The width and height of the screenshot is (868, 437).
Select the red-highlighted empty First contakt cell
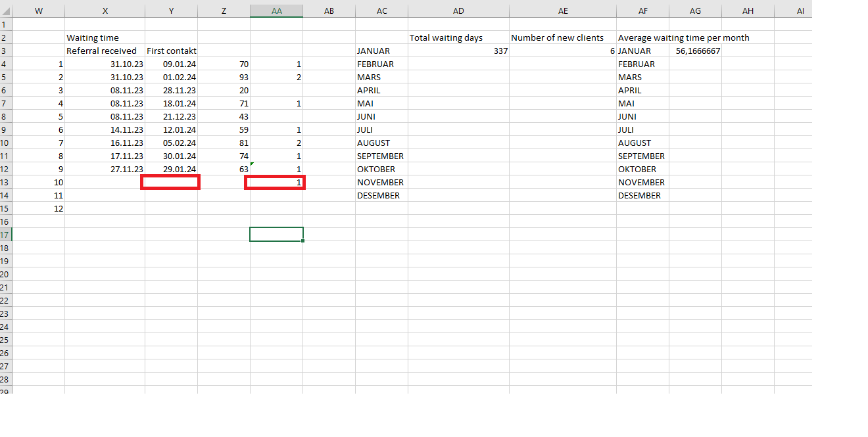click(170, 182)
